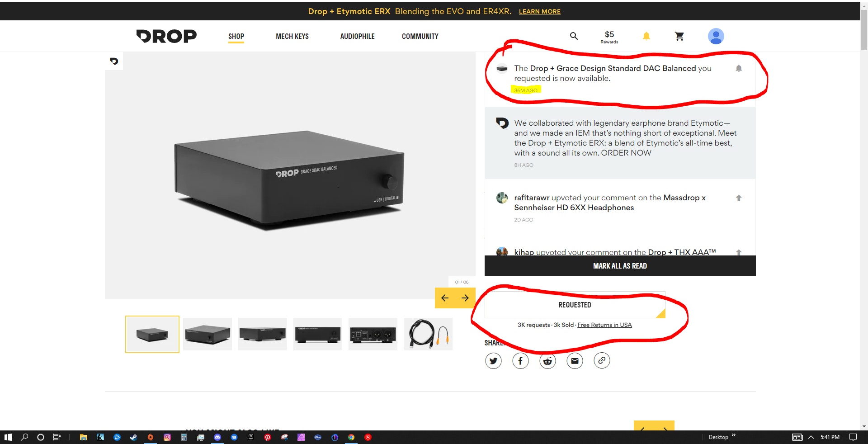Share product via email icon
Screen dimensions: 868x444
coord(575,361)
